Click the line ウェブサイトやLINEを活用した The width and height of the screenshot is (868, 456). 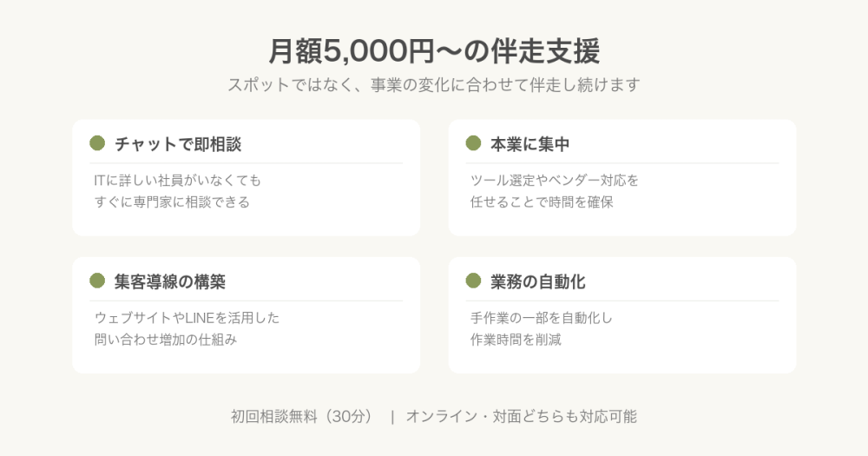[187, 318]
